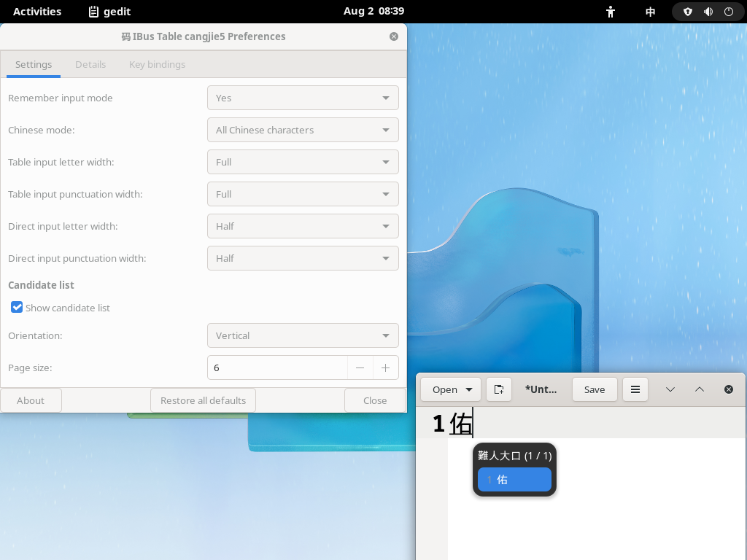Open the gedit hamburger menu
This screenshot has height=560, width=747.
pyautogui.click(x=635, y=389)
